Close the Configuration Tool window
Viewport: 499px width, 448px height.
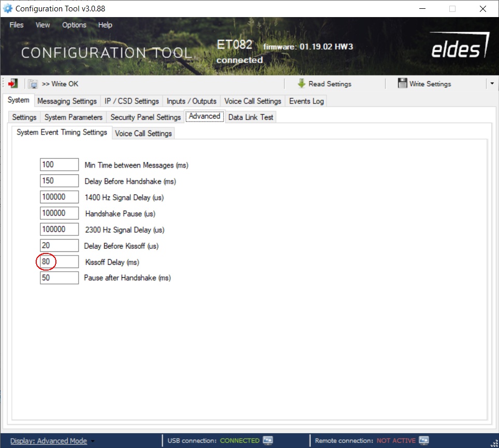483,9
